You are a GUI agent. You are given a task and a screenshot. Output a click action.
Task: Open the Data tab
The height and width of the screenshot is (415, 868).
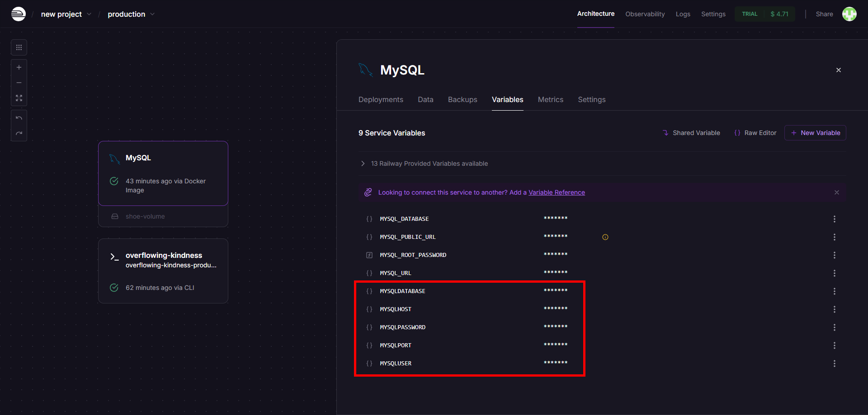(425, 99)
